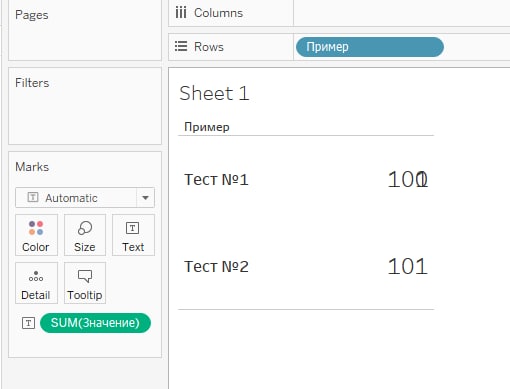Open the Color marks card

[36, 235]
